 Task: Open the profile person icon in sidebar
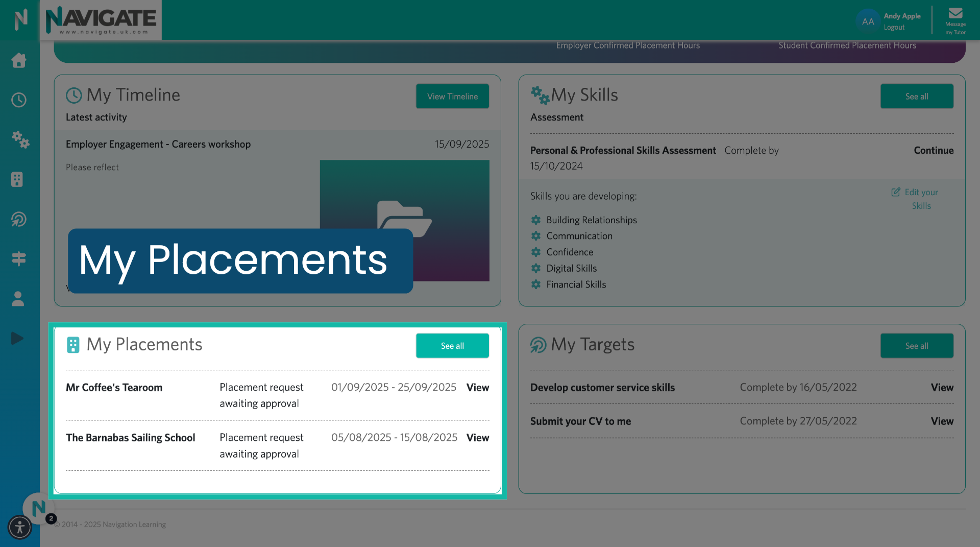pyautogui.click(x=18, y=299)
